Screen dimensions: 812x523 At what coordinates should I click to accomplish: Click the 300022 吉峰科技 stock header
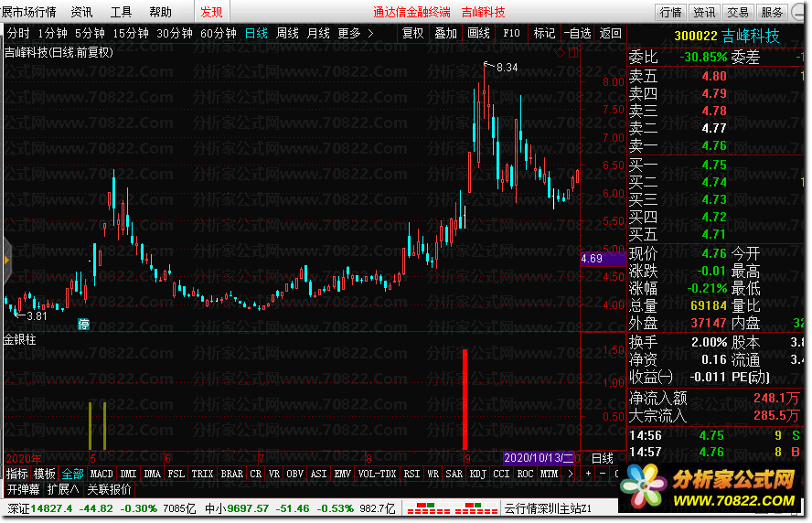tap(727, 37)
